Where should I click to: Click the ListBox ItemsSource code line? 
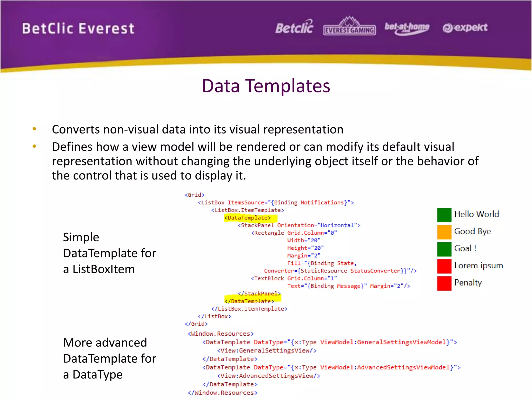(x=276, y=203)
